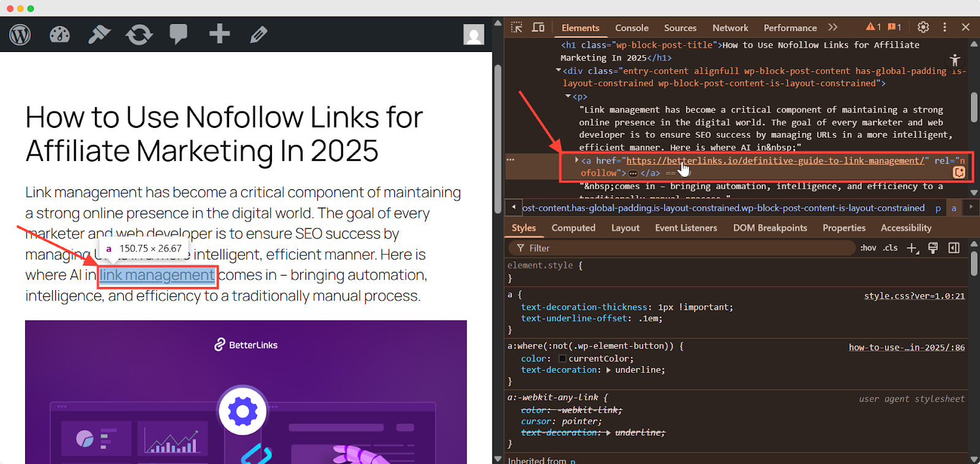The width and height of the screenshot is (980, 464).
Task: Open the Sources tab
Action: 680,28
